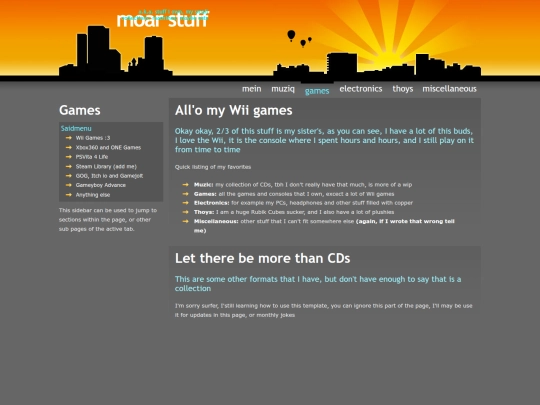Click arrow icon beside PSVita 4 Life
The height and width of the screenshot is (405, 540).
pyautogui.click(x=69, y=157)
